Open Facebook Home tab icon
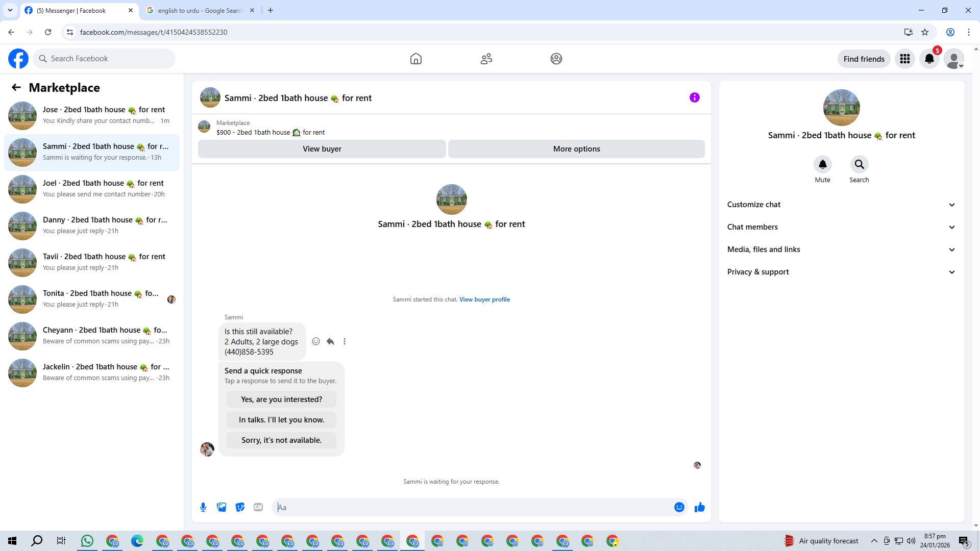980x551 pixels. click(415, 59)
